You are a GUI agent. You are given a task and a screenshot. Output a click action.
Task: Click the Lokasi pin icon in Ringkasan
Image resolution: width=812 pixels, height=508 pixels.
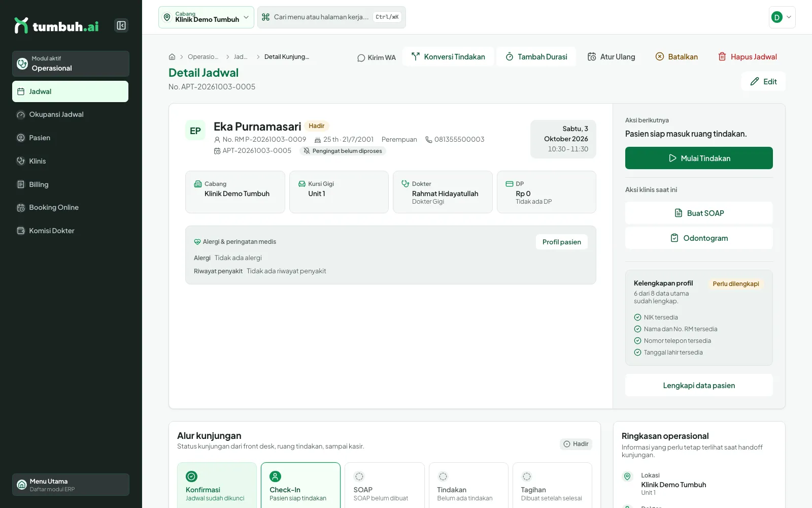(x=627, y=477)
